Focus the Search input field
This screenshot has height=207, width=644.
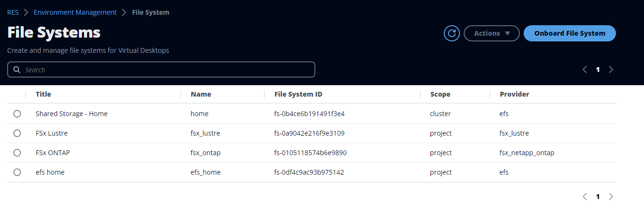pos(166,70)
